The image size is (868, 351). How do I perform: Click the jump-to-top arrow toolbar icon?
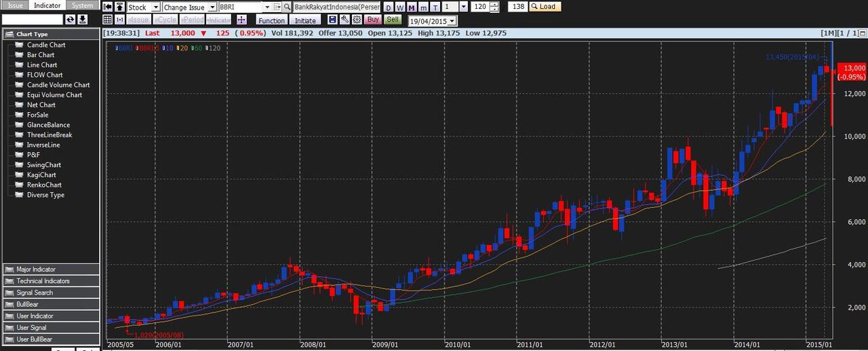[x=119, y=7]
